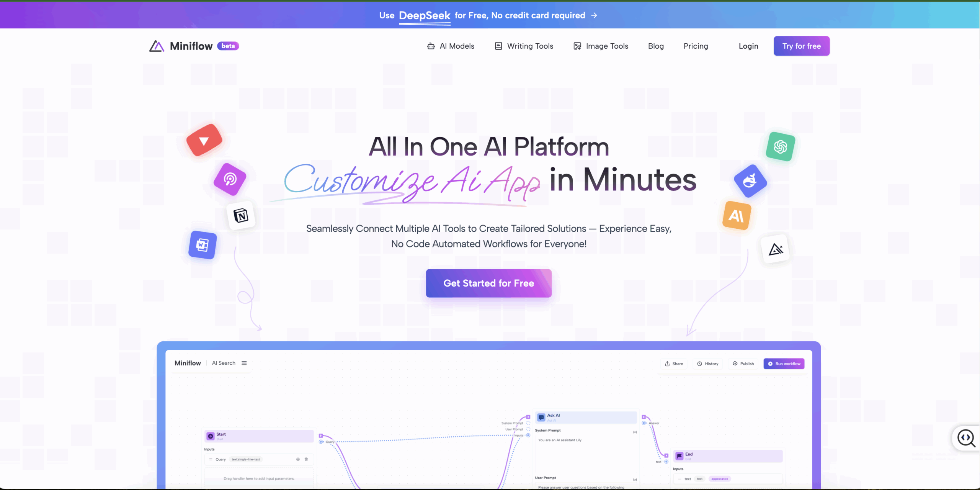980x490 pixels.
Task: Click the Publish button in the preview
Action: pyautogui.click(x=743, y=364)
